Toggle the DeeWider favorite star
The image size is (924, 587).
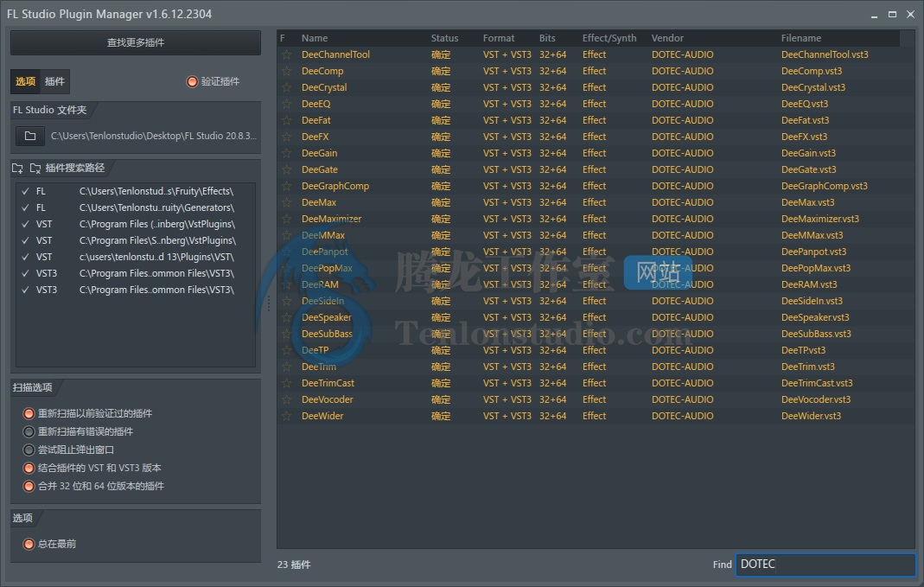(x=286, y=416)
